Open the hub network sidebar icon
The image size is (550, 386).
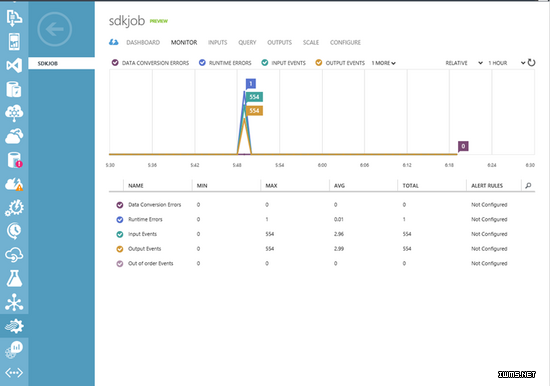14,302
